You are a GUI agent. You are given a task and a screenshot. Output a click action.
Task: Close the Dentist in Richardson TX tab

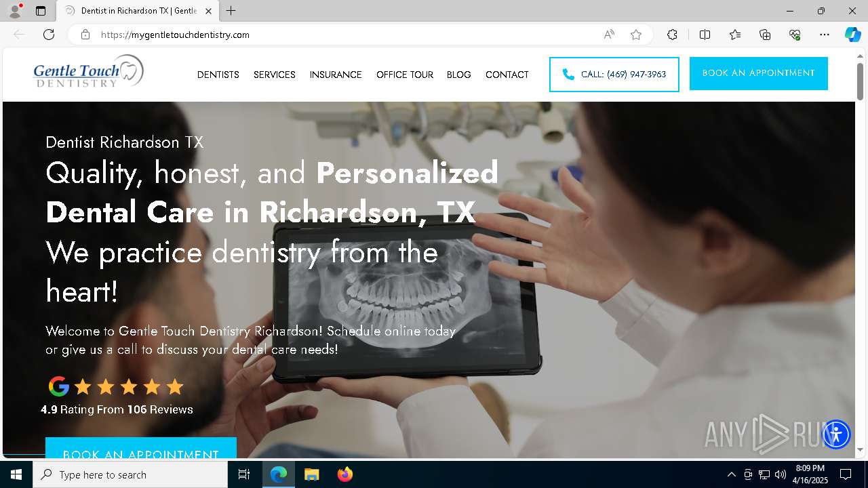pos(208,11)
